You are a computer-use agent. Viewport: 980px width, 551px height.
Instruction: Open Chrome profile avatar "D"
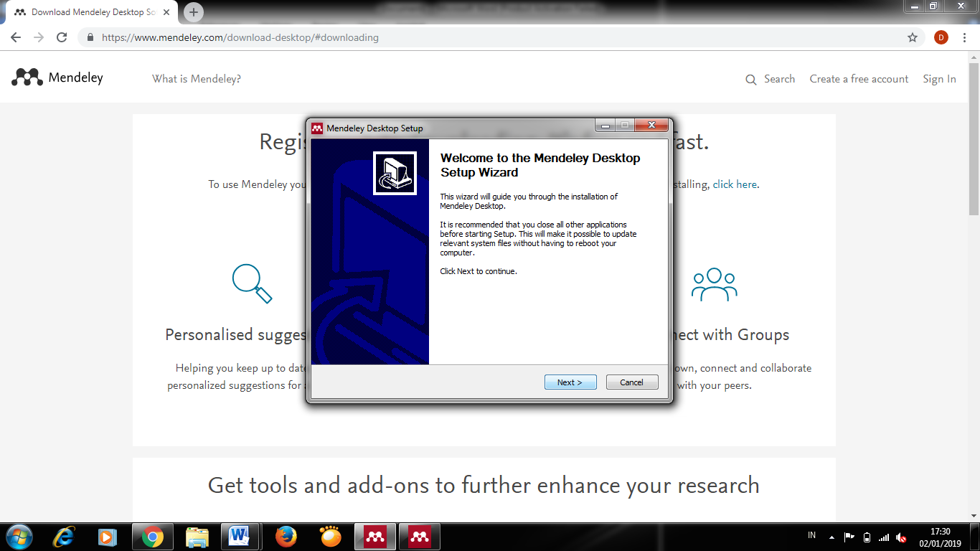point(941,37)
